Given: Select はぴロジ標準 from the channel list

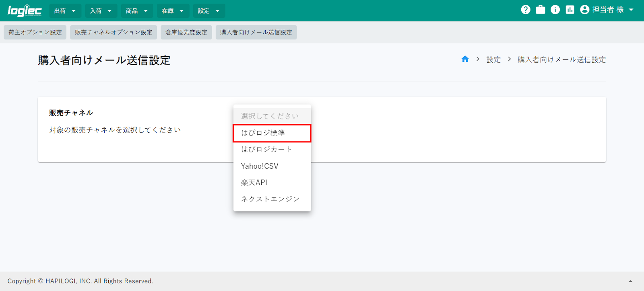Looking at the screenshot, I should tap(272, 133).
